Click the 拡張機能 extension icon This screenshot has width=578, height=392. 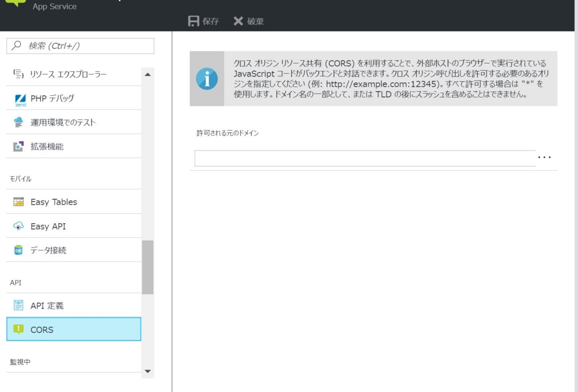[x=19, y=146]
